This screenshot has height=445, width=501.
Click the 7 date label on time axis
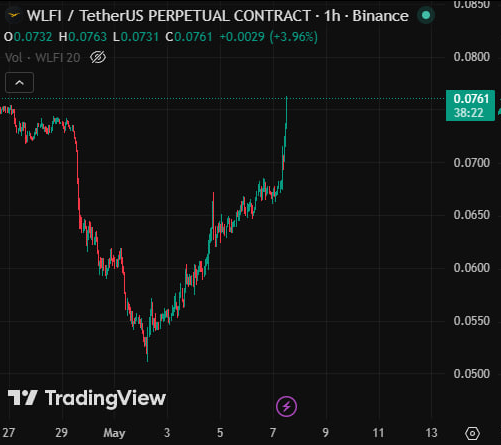click(273, 433)
